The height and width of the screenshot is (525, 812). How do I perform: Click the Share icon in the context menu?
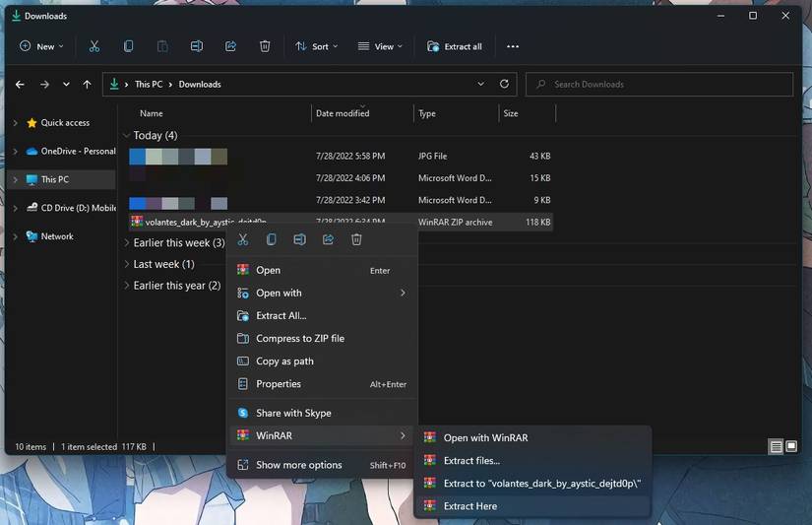point(328,239)
